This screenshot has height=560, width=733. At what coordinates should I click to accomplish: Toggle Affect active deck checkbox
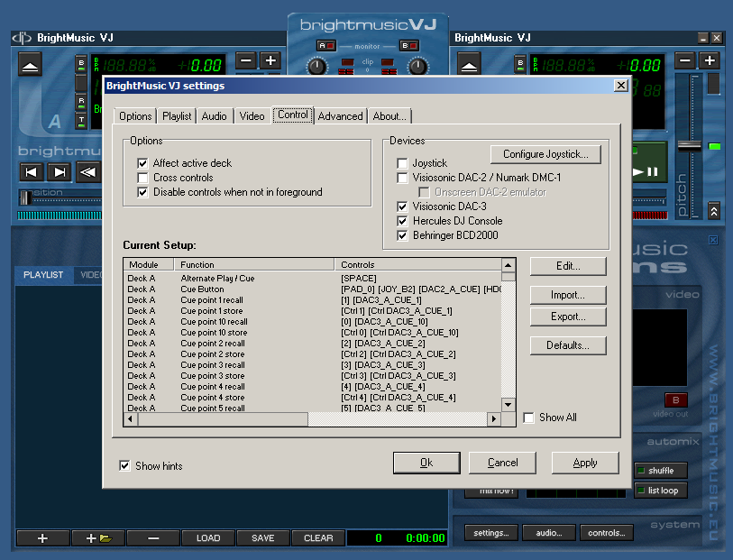[x=142, y=163]
